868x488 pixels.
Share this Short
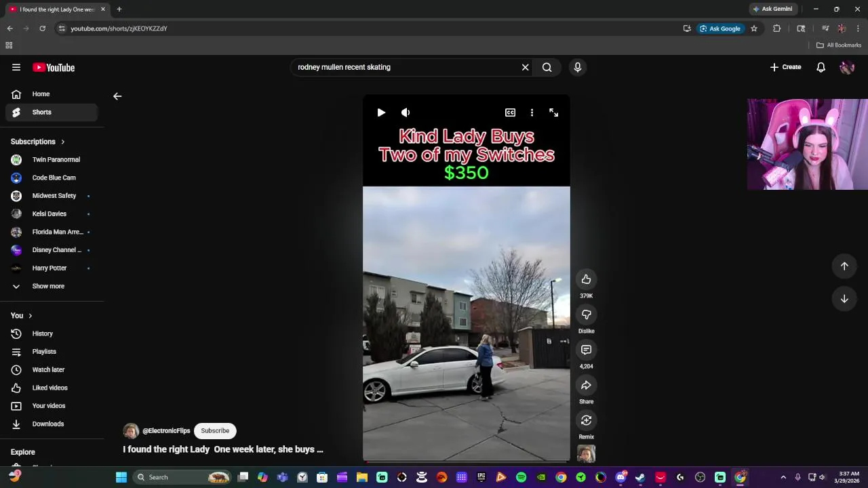(x=586, y=385)
